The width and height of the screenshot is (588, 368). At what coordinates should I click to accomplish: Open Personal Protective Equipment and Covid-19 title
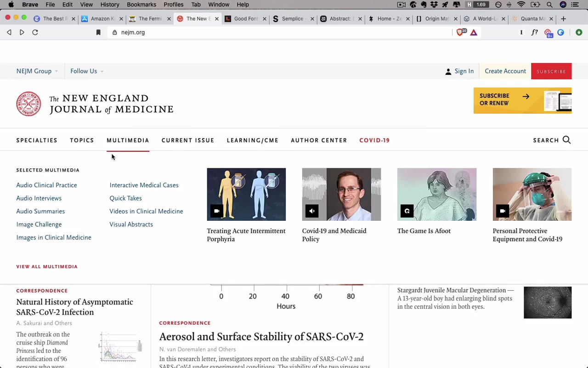(527, 235)
